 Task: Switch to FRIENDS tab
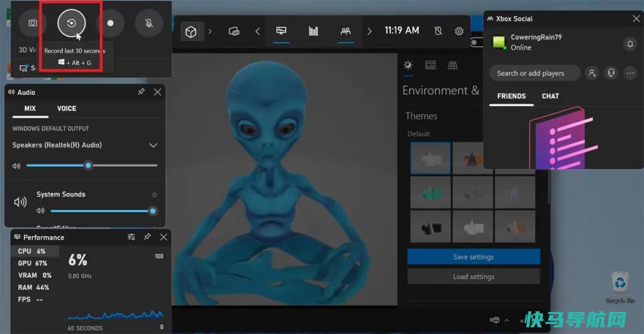pyautogui.click(x=512, y=96)
